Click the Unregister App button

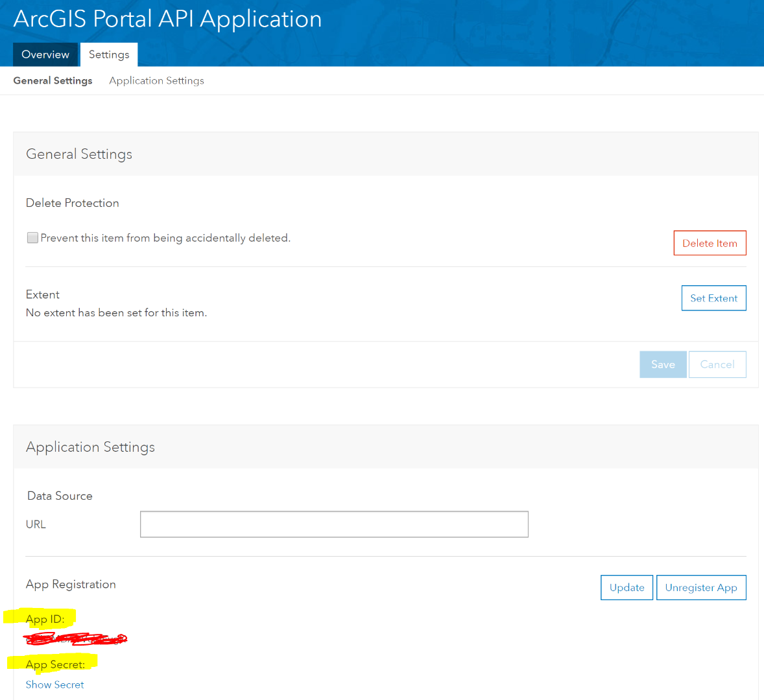(701, 588)
